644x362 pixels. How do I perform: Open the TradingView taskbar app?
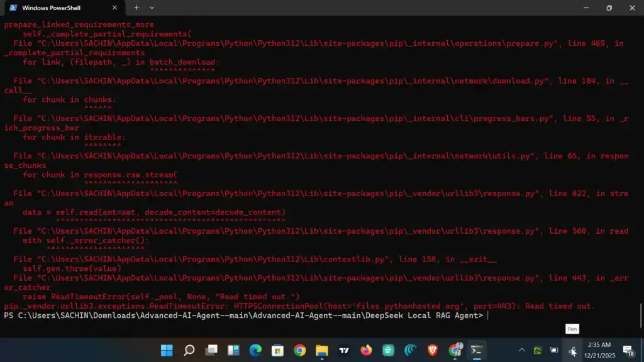(x=344, y=350)
